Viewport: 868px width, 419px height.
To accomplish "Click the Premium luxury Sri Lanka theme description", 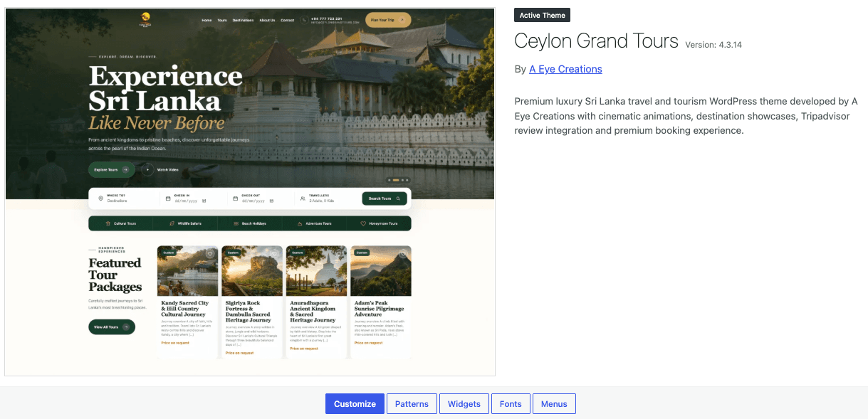I will tap(686, 116).
